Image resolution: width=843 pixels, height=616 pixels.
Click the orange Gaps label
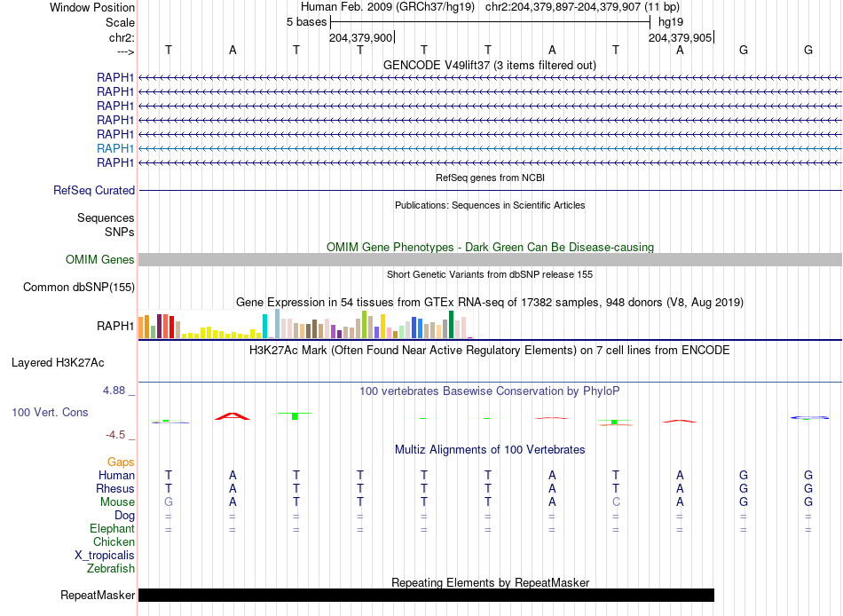coord(121,462)
